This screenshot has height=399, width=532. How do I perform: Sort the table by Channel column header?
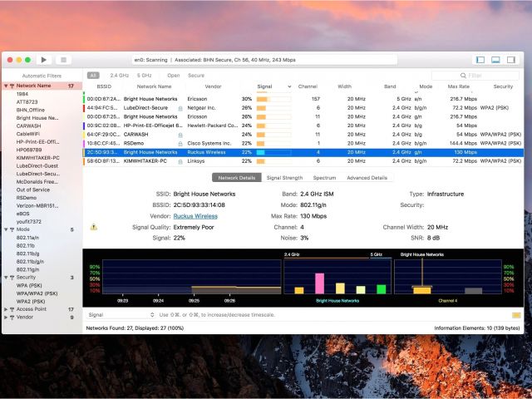point(308,86)
